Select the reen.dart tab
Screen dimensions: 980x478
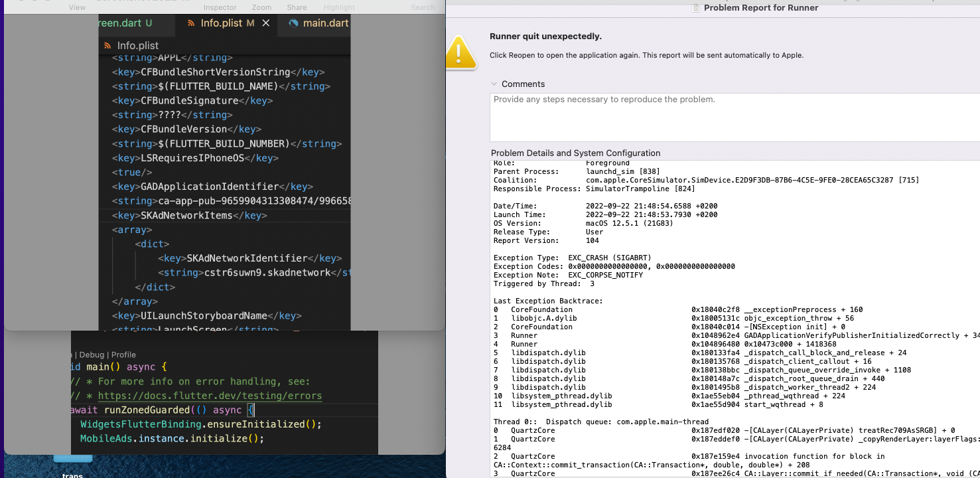point(123,22)
